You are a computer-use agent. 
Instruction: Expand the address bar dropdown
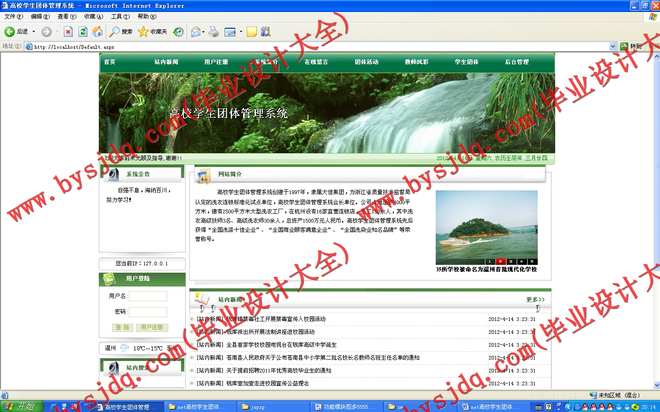tap(612, 46)
